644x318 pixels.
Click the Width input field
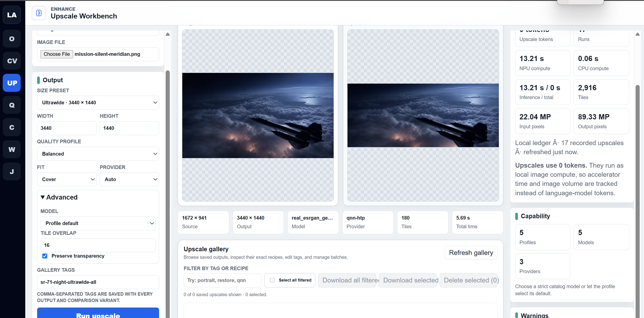point(67,128)
